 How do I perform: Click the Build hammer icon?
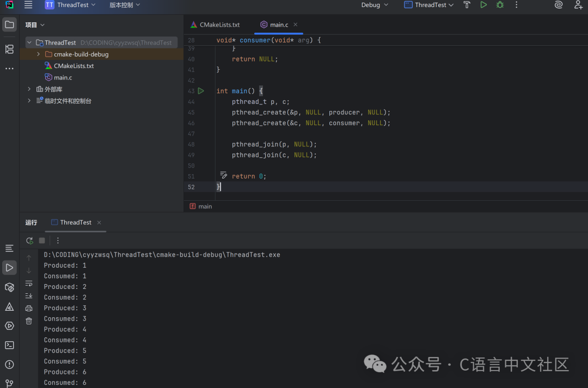467,5
